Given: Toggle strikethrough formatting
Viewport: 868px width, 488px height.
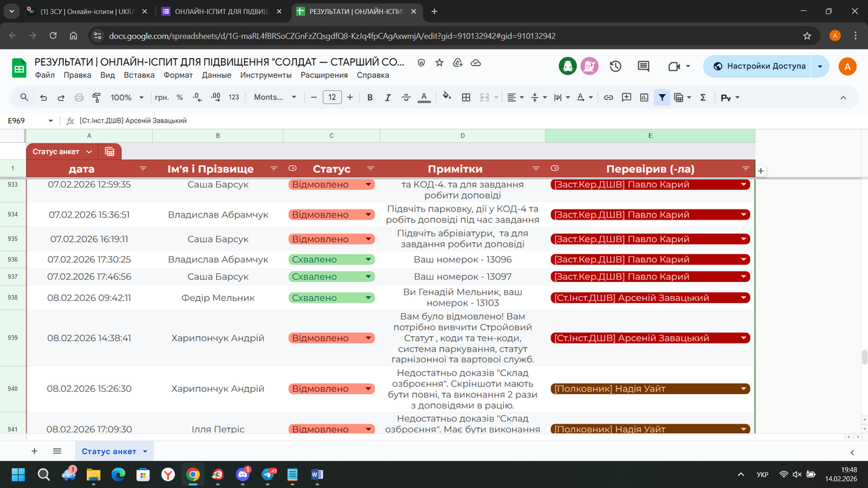Looking at the screenshot, I should [x=406, y=98].
